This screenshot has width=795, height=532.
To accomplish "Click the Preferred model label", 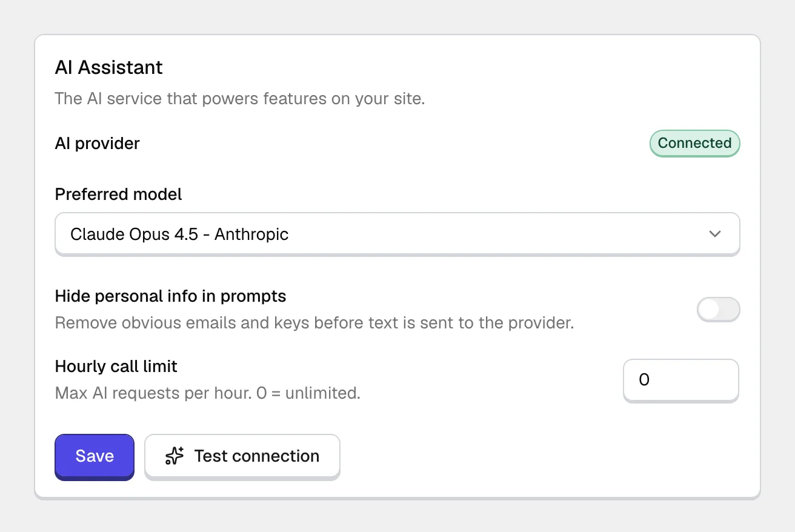I will (119, 195).
